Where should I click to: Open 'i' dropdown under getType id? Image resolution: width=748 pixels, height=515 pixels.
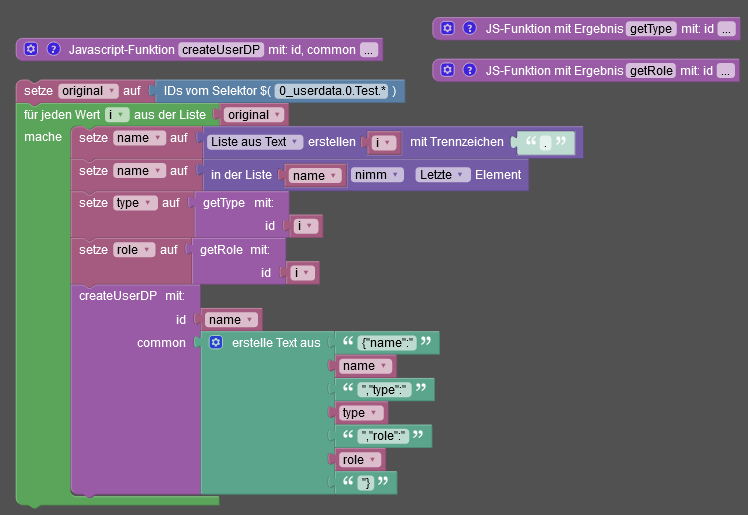(306, 226)
